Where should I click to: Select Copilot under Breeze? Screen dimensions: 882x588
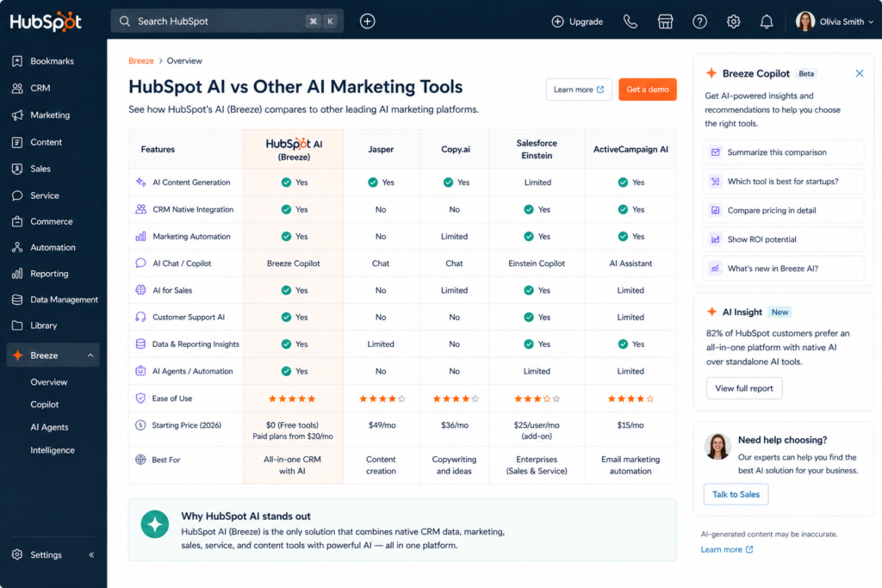pos(45,405)
